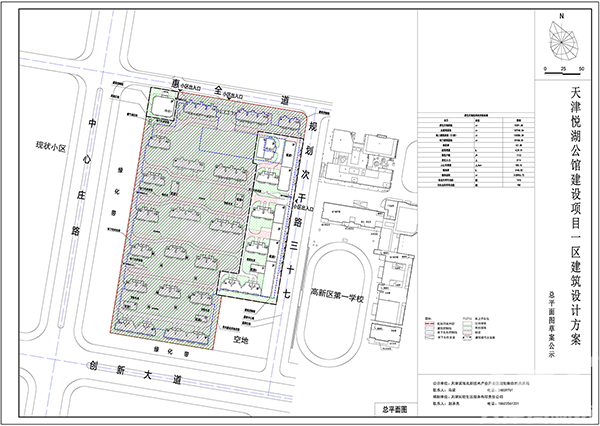
Task: Click the 七 character of 规划次干路三十七
Action: click(286, 294)
